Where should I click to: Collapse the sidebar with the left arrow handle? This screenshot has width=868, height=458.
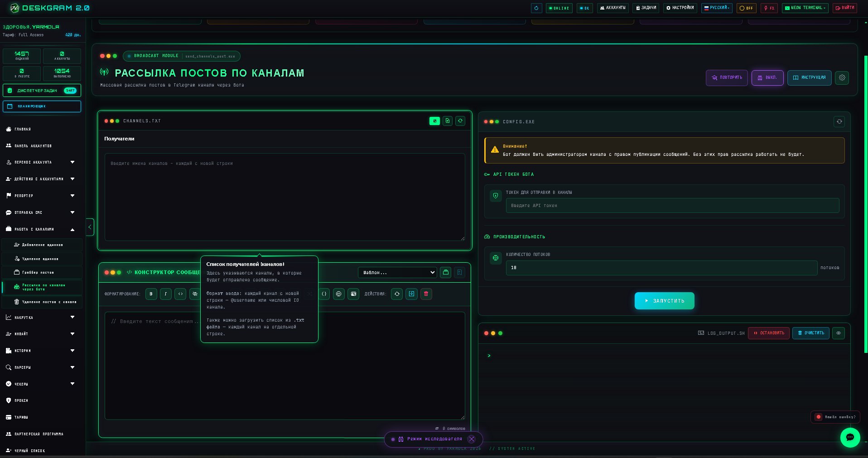[x=90, y=227]
